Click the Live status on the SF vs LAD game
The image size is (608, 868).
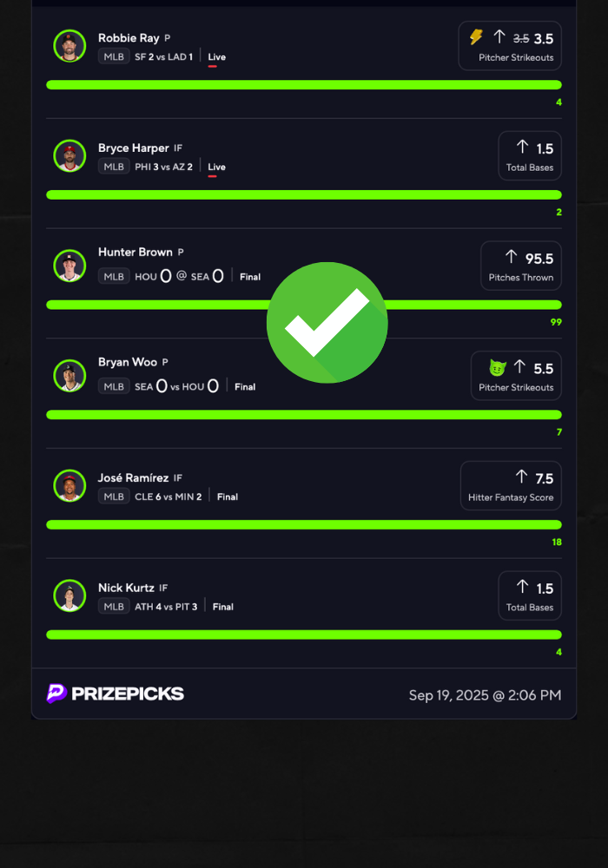216,57
